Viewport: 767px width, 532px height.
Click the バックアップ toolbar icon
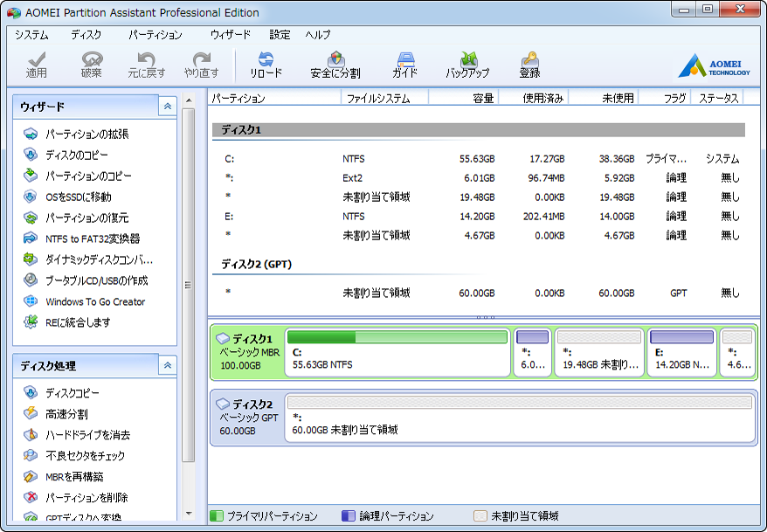coord(468,59)
